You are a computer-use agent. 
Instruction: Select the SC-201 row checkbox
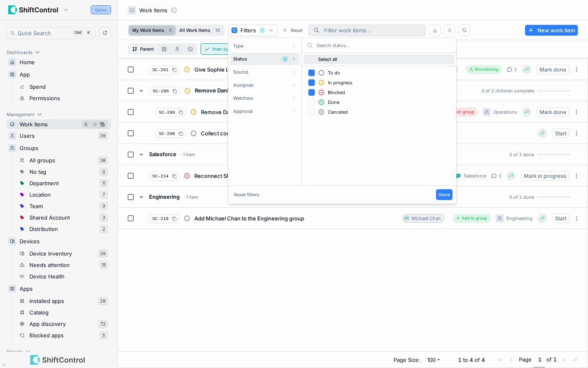[x=131, y=70]
